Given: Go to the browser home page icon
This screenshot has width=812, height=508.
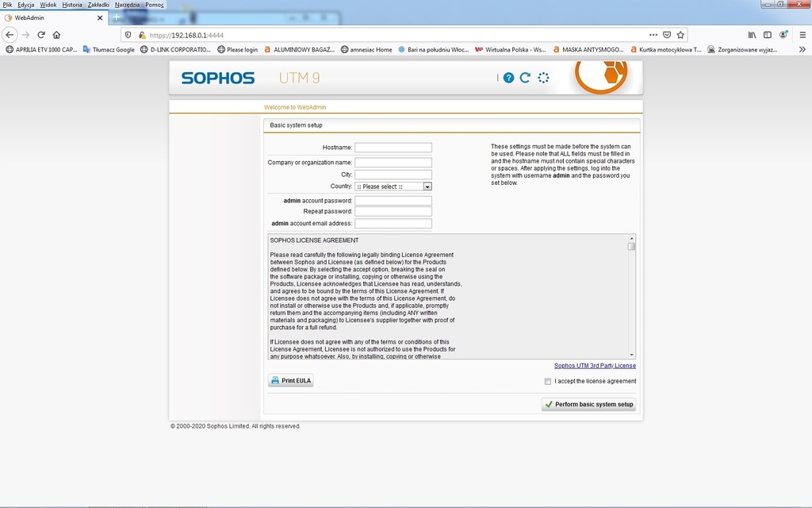Looking at the screenshot, I should [x=56, y=35].
